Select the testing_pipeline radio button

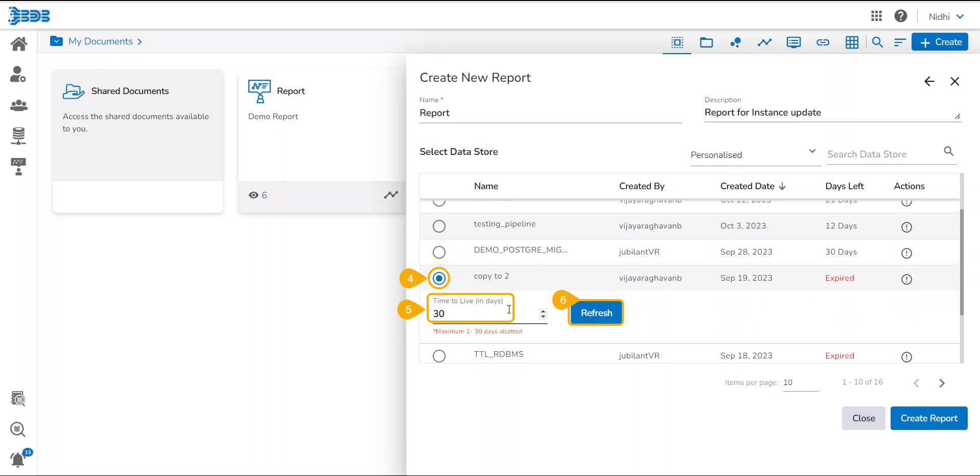coord(439,226)
